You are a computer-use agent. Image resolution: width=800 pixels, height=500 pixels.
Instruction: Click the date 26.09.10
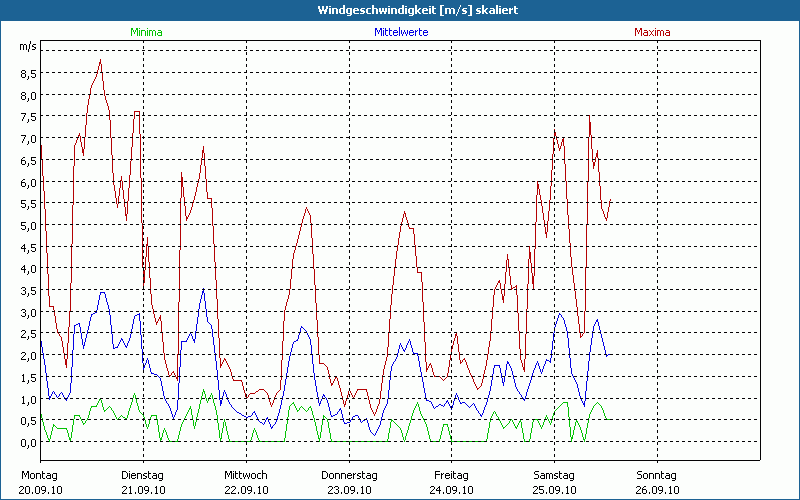[658, 490]
